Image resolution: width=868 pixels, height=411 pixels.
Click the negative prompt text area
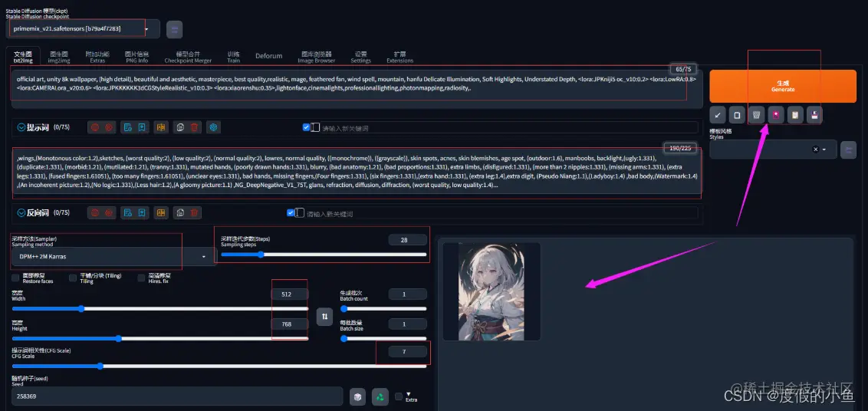tap(357, 173)
